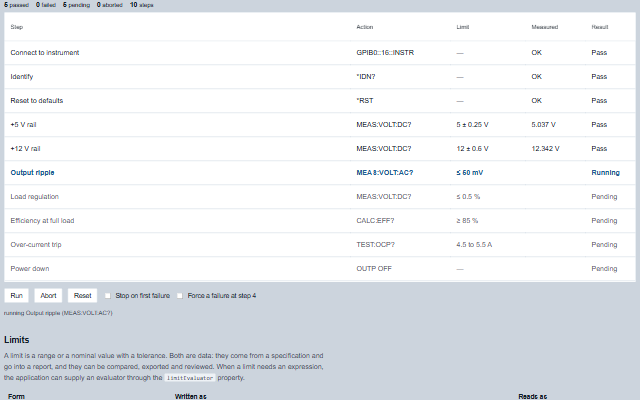Click the pending count in the summary
Image resolution: width=640 pixels, height=400 pixels.
coord(76,5)
